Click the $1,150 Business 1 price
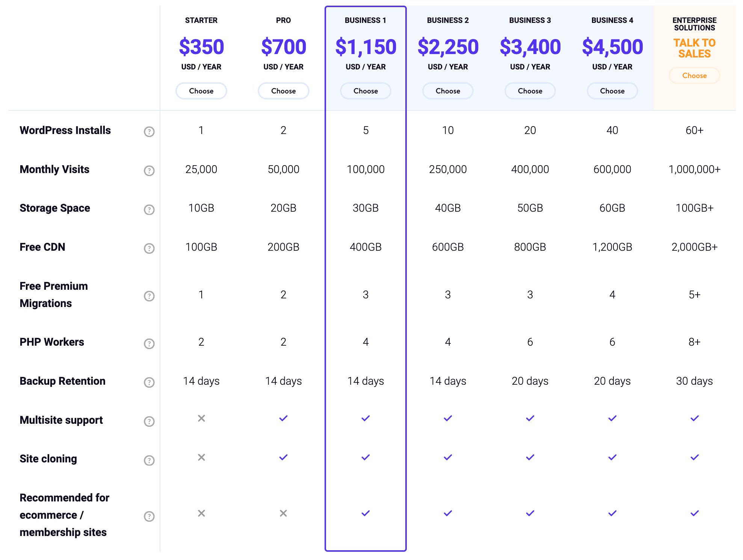 point(365,47)
